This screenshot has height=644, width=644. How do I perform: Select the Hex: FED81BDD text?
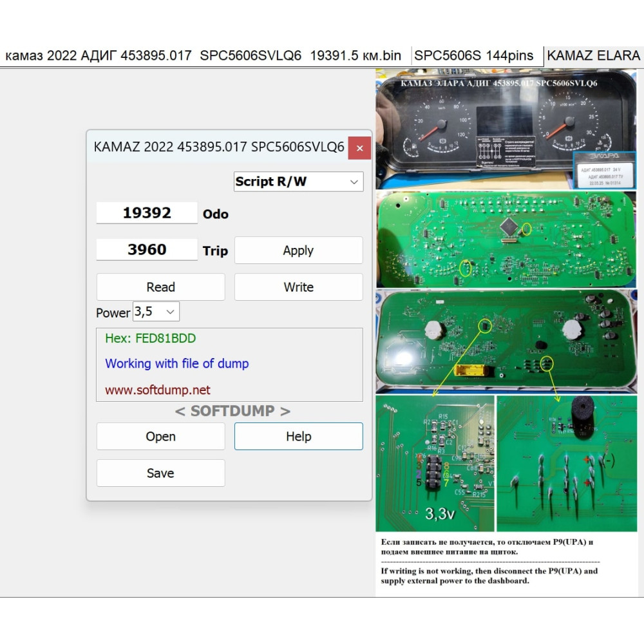point(150,338)
